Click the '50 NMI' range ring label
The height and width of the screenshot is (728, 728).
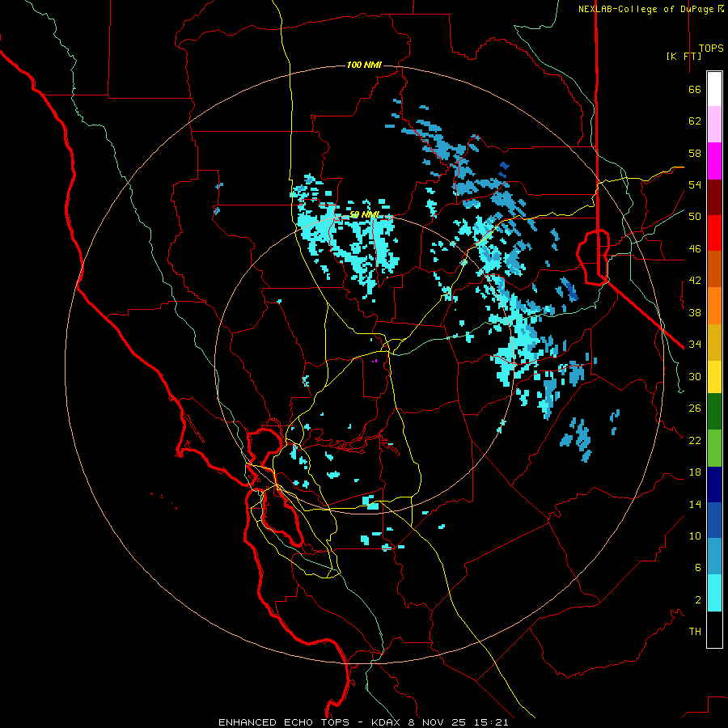point(365,214)
